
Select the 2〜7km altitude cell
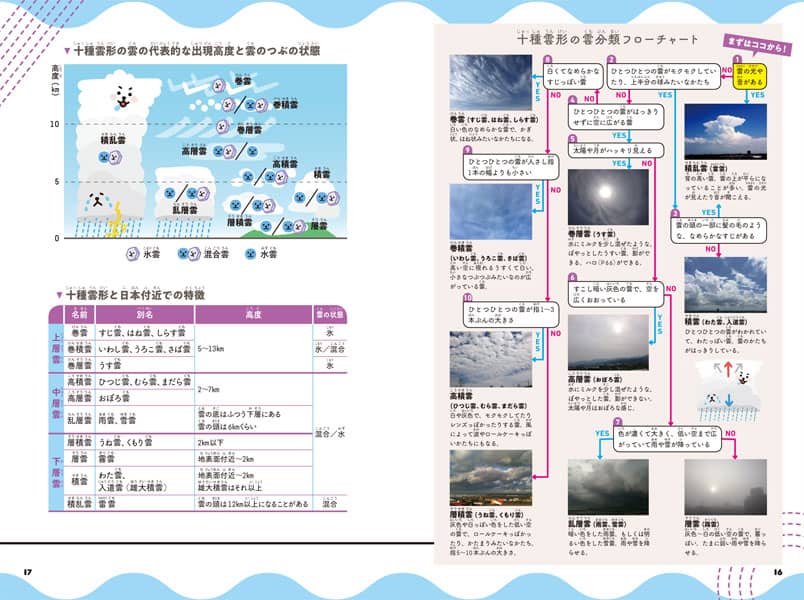(x=253, y=390)
